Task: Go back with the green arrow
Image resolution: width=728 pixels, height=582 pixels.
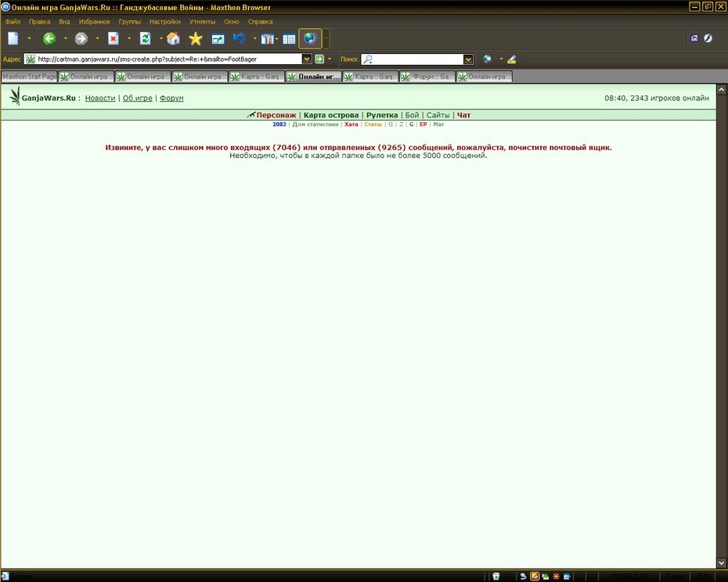Action: point(49,38)
